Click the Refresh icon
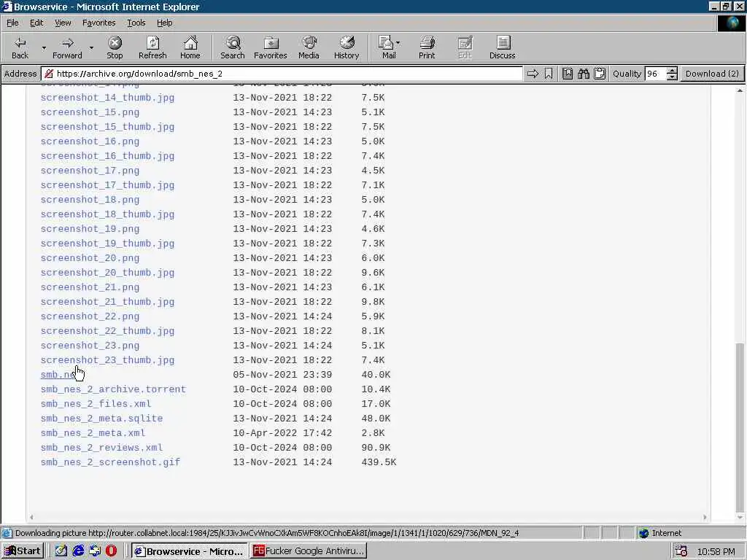This screenshot has height=560, width=747. coord(152,43)
